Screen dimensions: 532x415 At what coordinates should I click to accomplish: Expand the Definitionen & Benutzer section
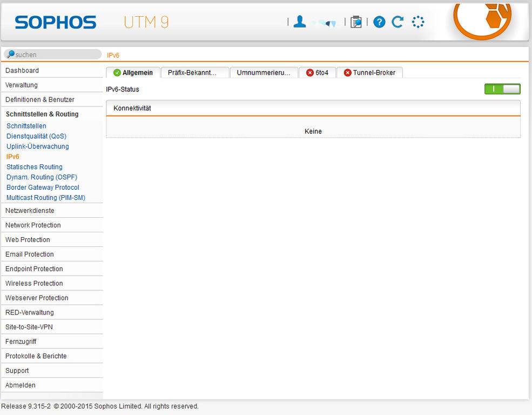[x=40, y=100]
